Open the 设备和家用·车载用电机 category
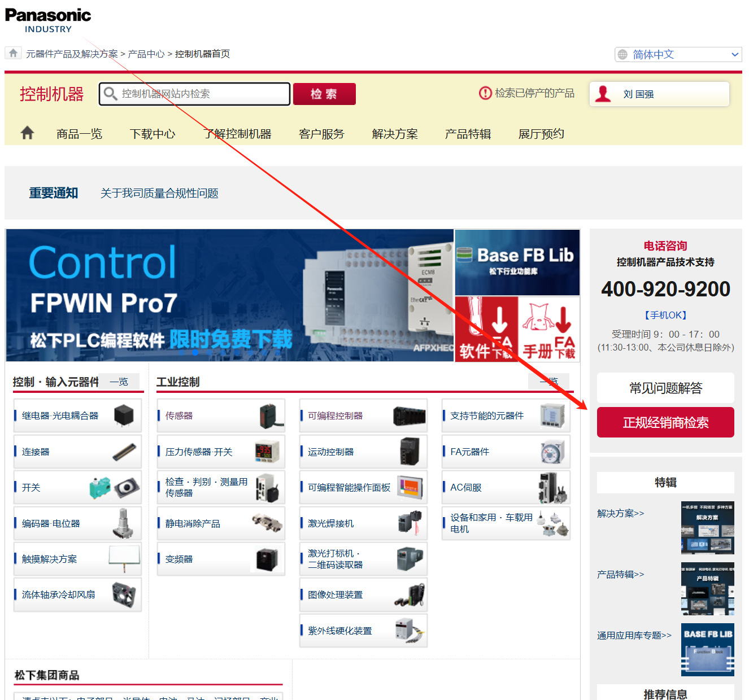Image resolution: width=749 pixels, height=700 pixels. tap(506, 523)
